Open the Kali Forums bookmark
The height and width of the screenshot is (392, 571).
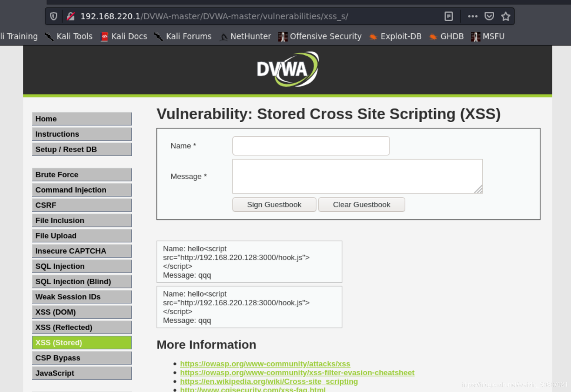183,36
